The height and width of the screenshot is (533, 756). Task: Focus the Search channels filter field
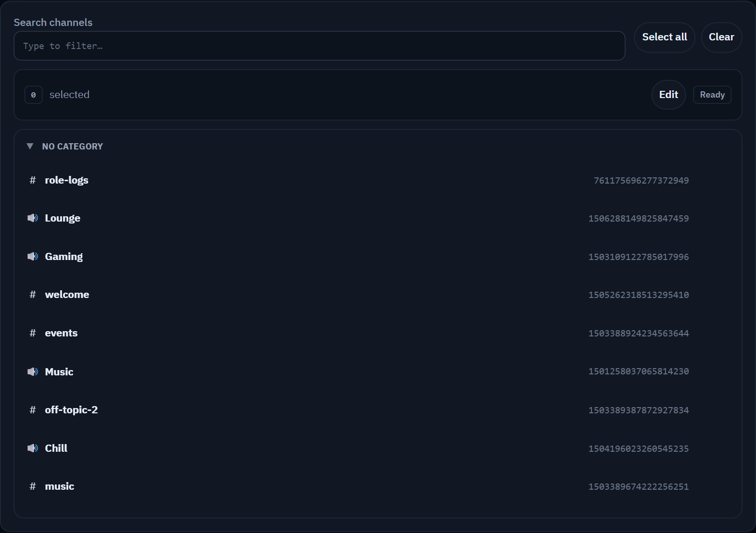click(x=319, y=46)
